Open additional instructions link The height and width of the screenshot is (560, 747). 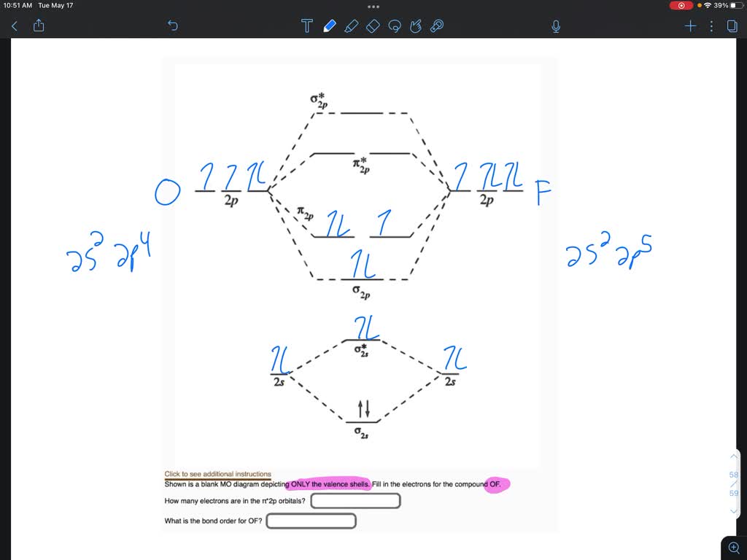(217, 474)
